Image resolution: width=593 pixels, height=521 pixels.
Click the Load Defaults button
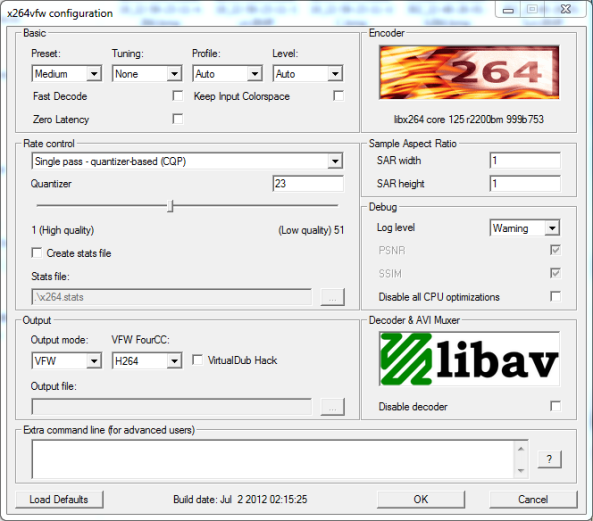coord(59,499)
